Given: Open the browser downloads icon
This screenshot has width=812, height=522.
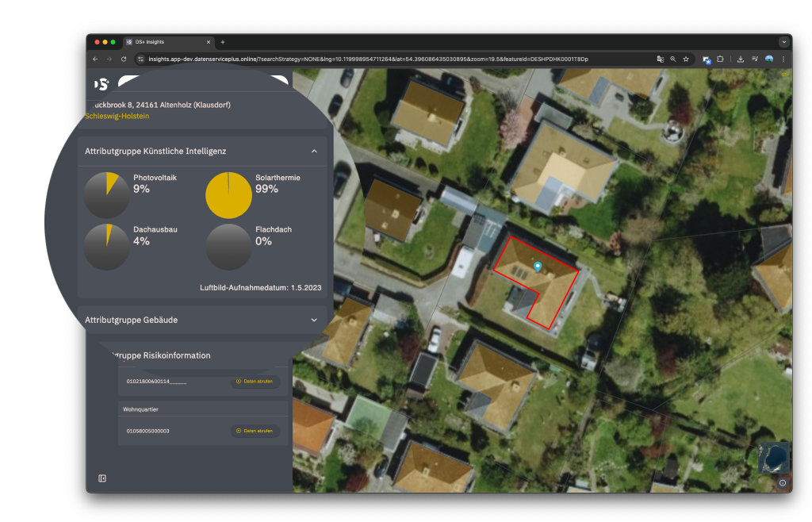Looking at the screenshot, I should (740, 59).
